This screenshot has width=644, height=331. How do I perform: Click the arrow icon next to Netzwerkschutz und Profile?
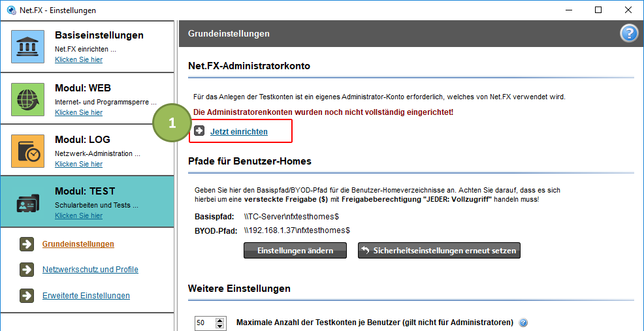click(x=27, y=270)
